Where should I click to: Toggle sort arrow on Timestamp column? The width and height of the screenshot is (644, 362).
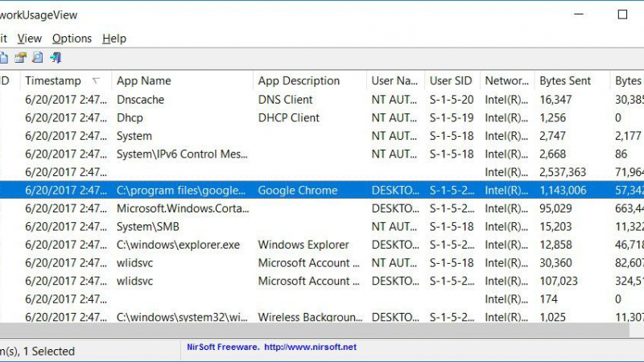pos(97,80)
